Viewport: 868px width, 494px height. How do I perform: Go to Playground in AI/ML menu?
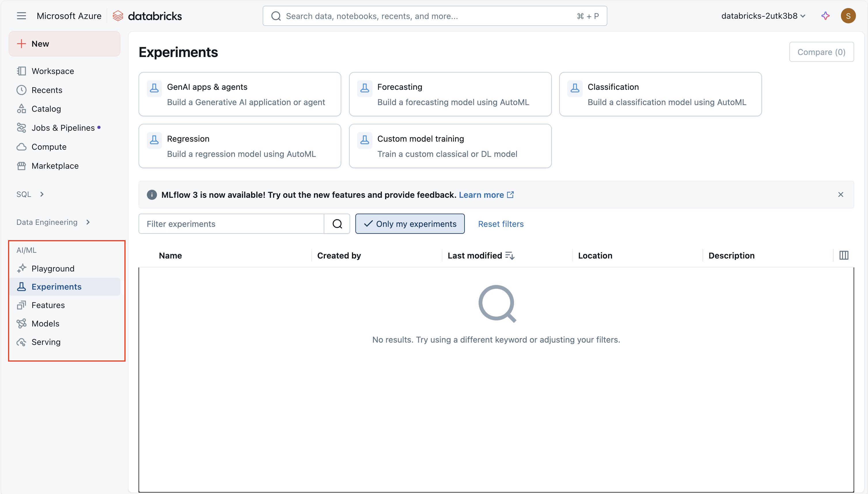[53, 268]
